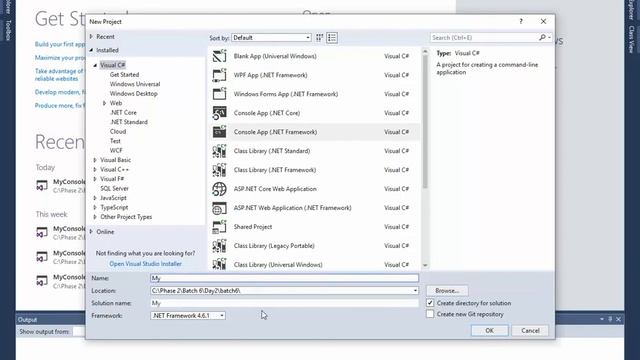Click the first MyConsole project icon under Today

(x=42, y=186)
